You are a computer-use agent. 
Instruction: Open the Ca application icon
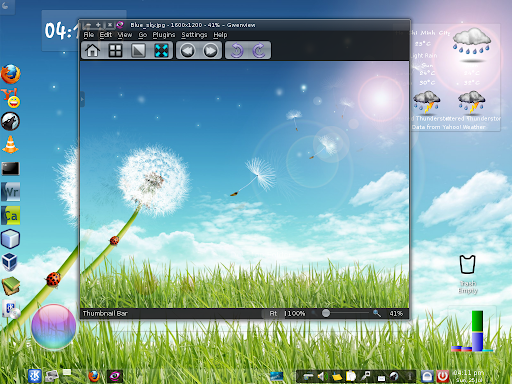click(x=10, y=215)
